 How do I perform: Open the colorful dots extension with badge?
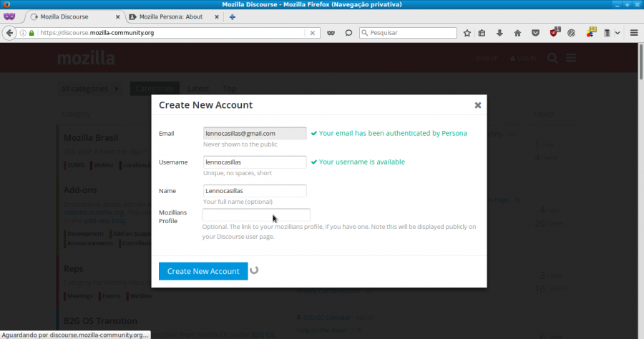pyautogui.click(x=590, y=32)
